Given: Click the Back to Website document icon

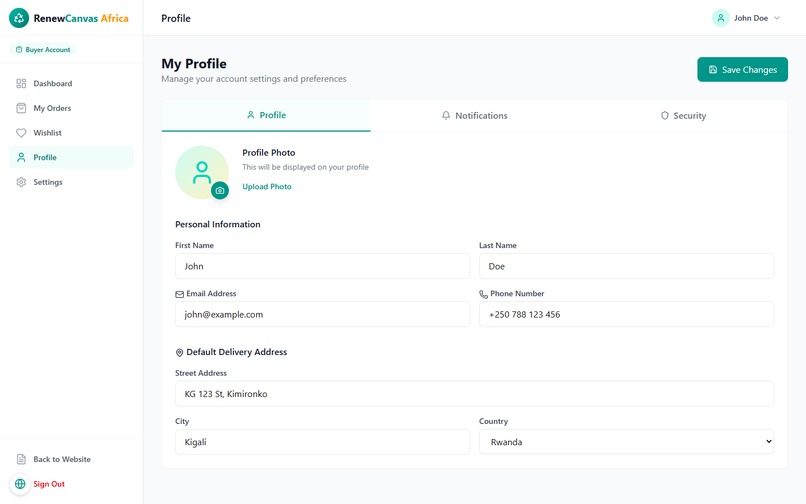Looking at the screenshot, I should (21, 459).
